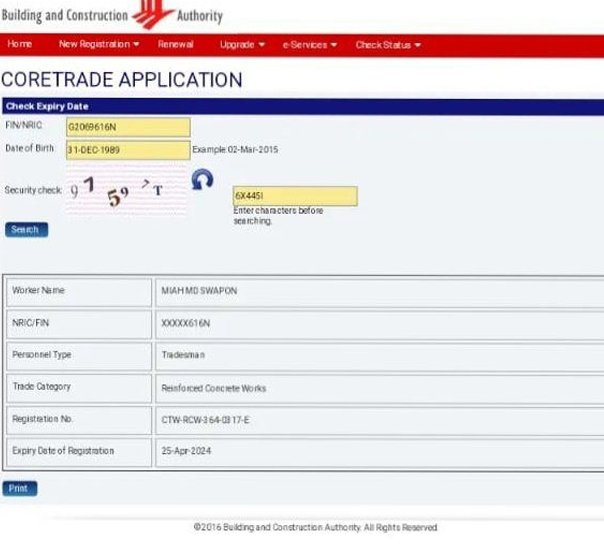Select the masked NRIC value XXXXX616N

(186, 323)
